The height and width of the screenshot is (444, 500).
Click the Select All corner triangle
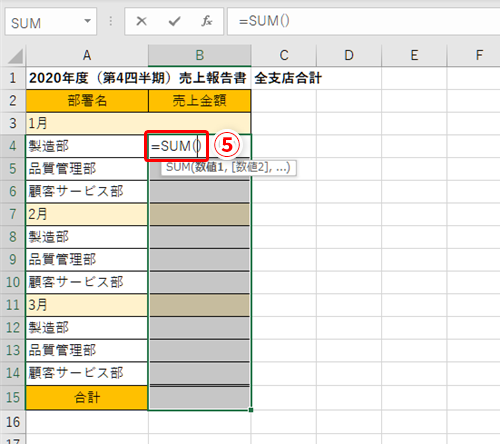coord(15,56)
